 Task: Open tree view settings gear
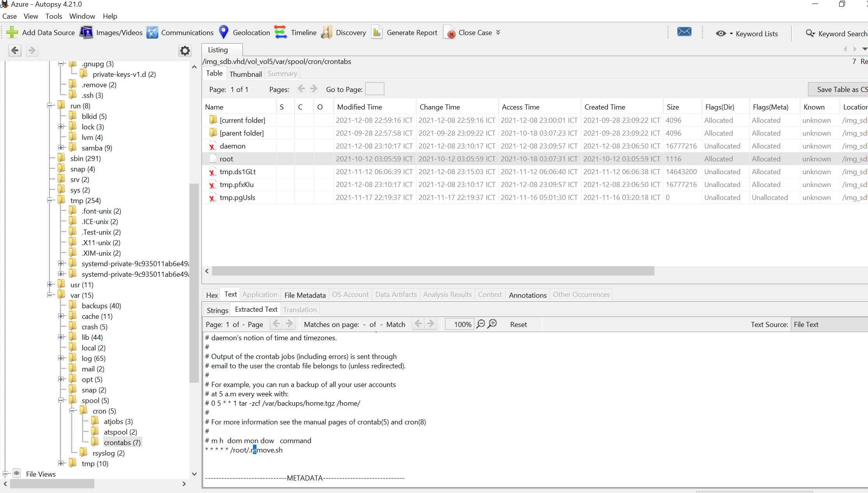pos(185,50)
